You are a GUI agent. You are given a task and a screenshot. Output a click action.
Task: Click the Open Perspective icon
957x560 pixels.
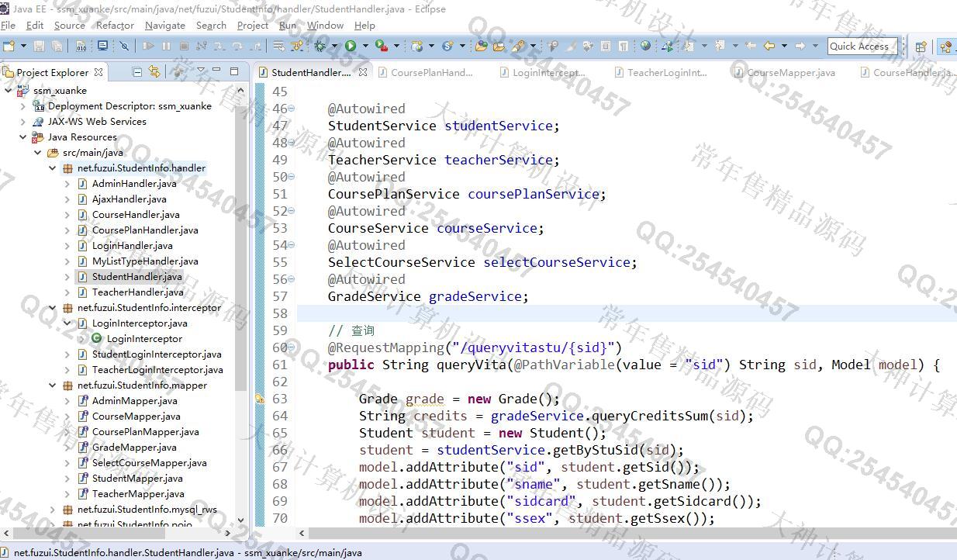click(x=921, y=47)
